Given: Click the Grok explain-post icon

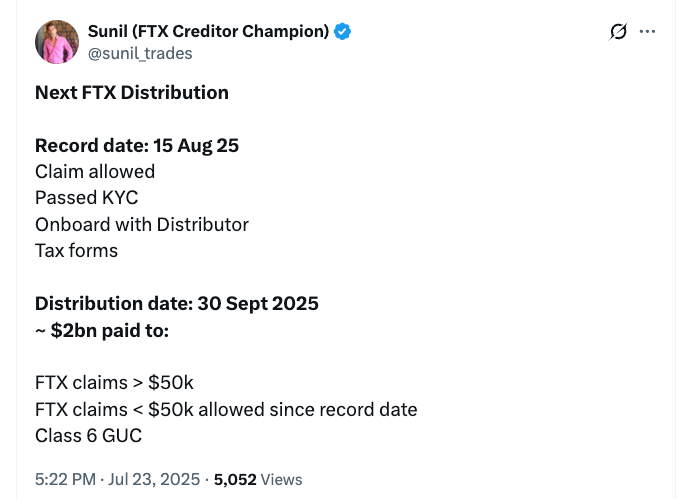Looking at the screenshot, I should point(618,32).
